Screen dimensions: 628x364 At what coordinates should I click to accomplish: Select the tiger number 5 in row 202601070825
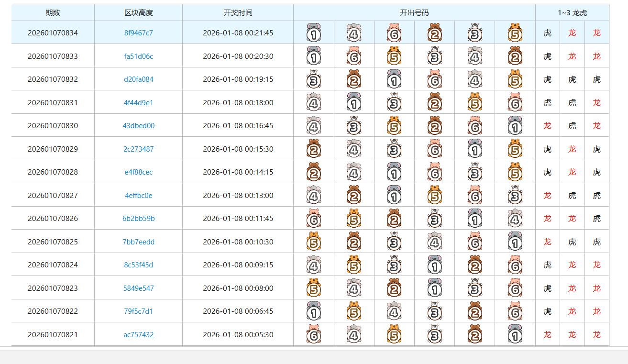click(x=313, y=242)
